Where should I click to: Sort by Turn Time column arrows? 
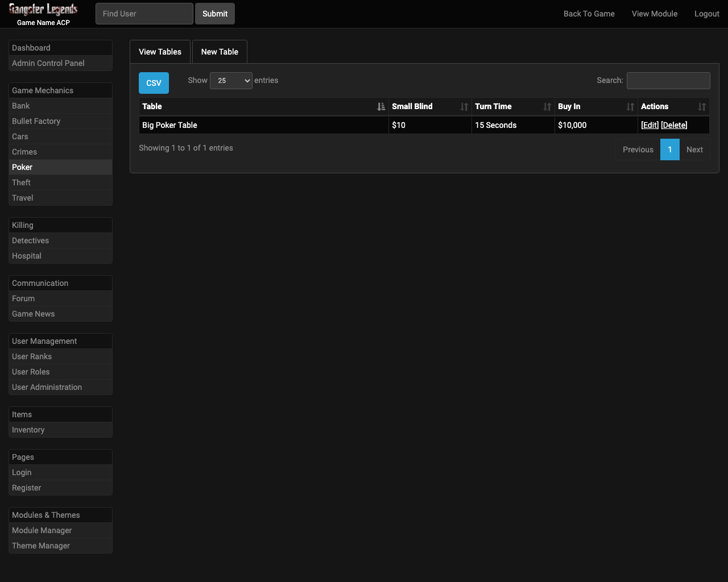[x=547, y=107]
